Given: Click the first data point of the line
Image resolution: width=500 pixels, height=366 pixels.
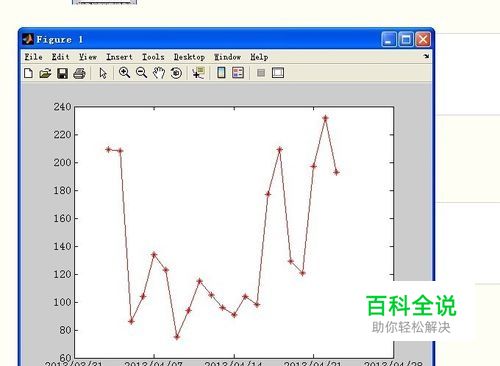Looking at the screenshot, I should coord(108,149).
